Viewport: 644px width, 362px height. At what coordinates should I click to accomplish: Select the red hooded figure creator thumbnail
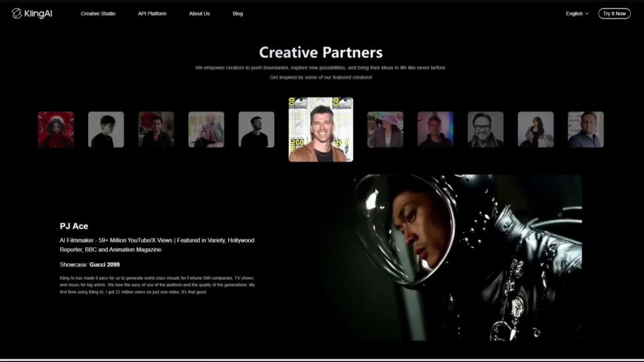(56, 129)
